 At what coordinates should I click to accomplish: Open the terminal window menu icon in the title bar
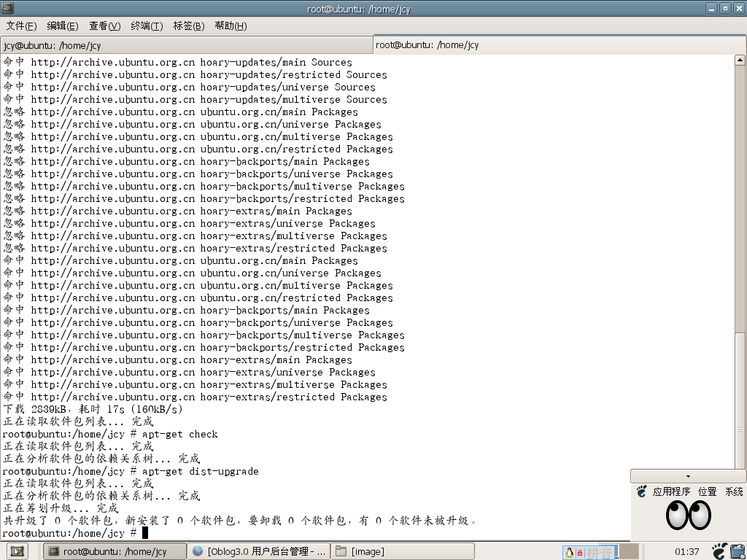click(7, 8)
